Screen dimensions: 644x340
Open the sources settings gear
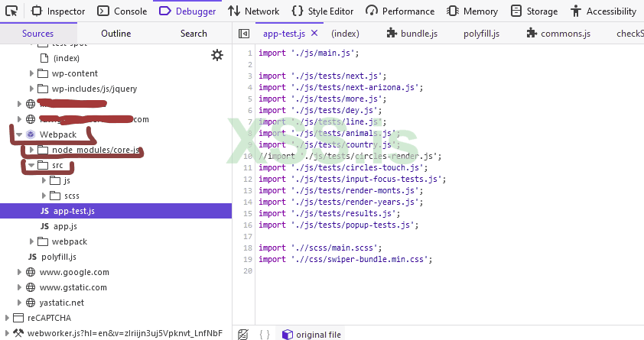click(217, 55)
